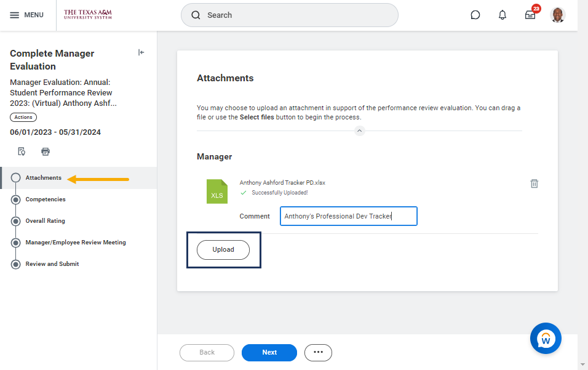Screen dimensions: 588x370
Task: Open the inbox with 23 badge
Action: pos(530,15)
